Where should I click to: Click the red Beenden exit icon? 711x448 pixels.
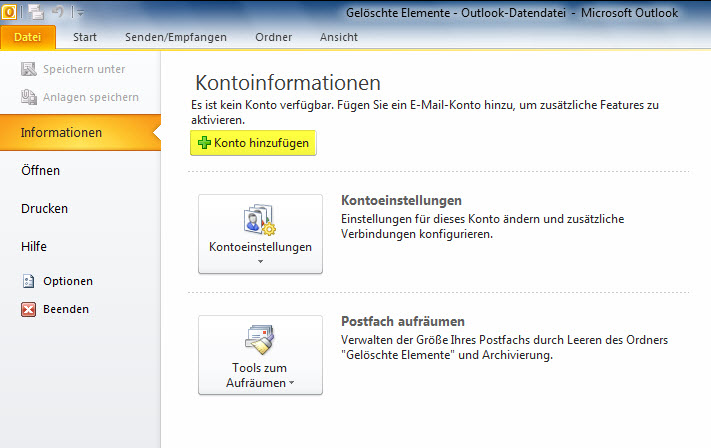[x=28, y=309]
